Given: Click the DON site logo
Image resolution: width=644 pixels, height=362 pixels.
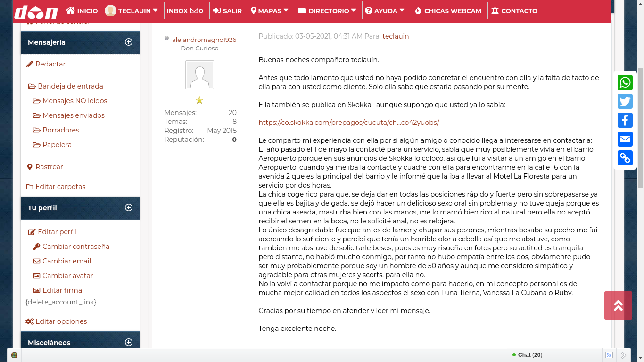Looking at the screenshot, I should [36, 11].
